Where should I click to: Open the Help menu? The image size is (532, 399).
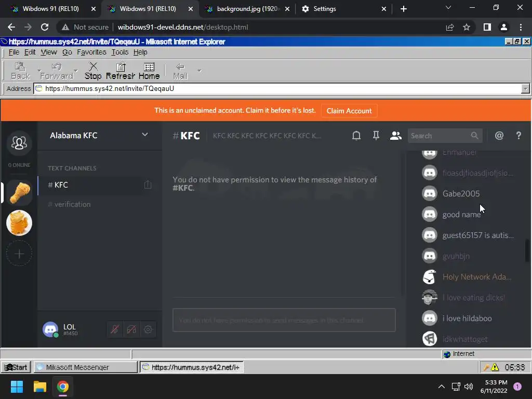[140, 52]
